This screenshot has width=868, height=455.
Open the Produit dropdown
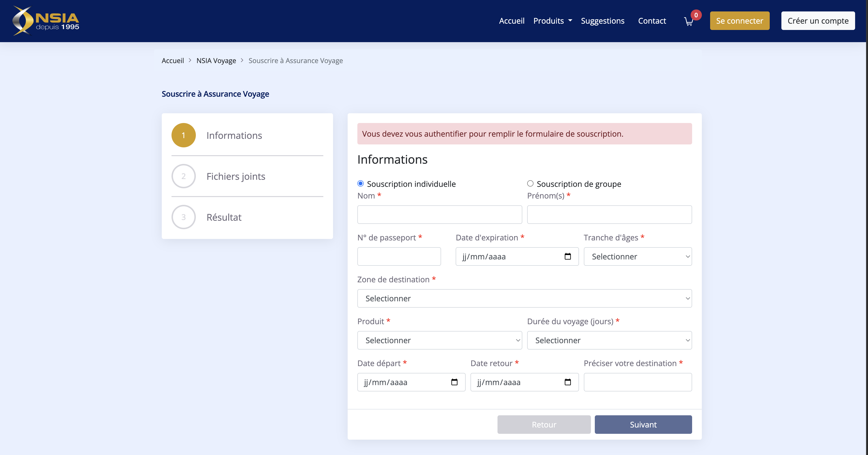coord(439,340)
